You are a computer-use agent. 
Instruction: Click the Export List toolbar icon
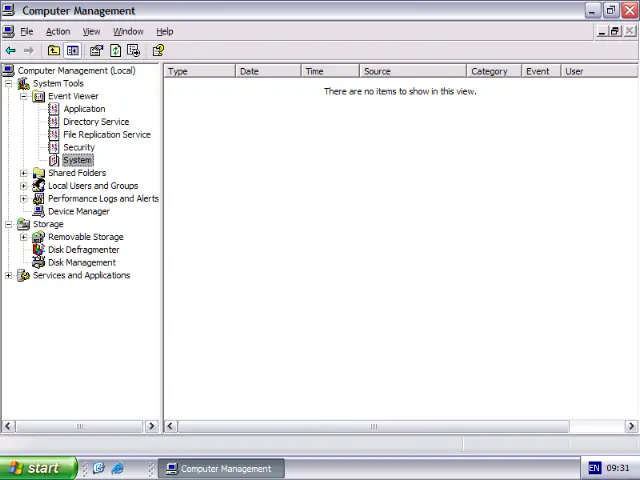click(x=133, y=51)
